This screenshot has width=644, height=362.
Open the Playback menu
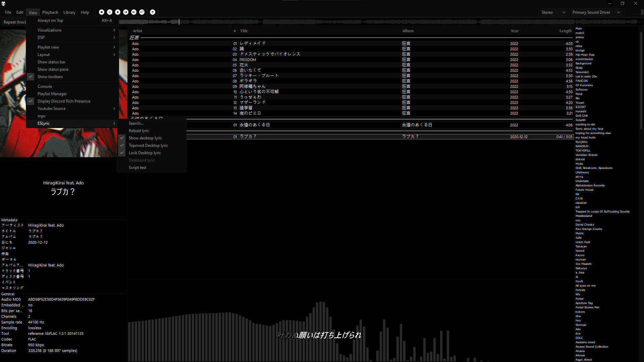click(50, 12)
